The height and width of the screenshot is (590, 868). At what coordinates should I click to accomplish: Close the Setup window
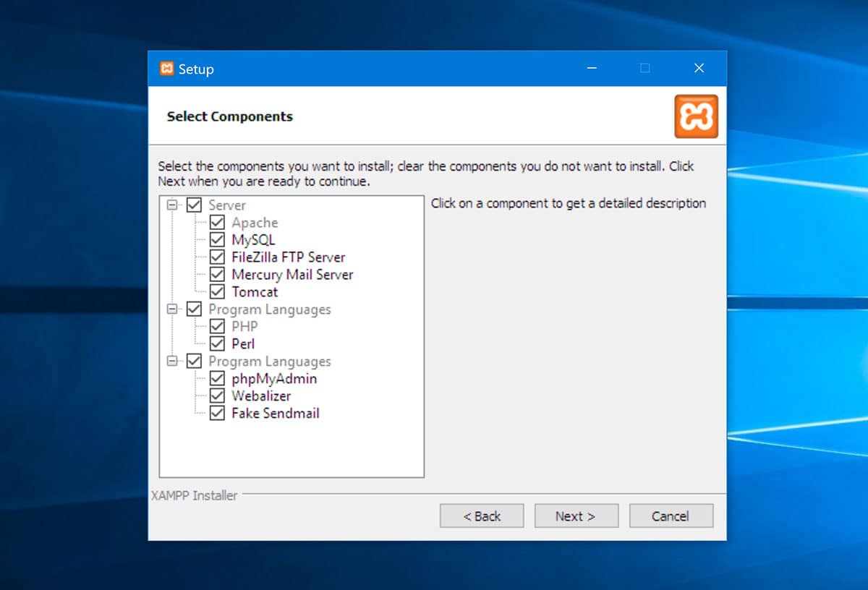click(x=699, y=69)
